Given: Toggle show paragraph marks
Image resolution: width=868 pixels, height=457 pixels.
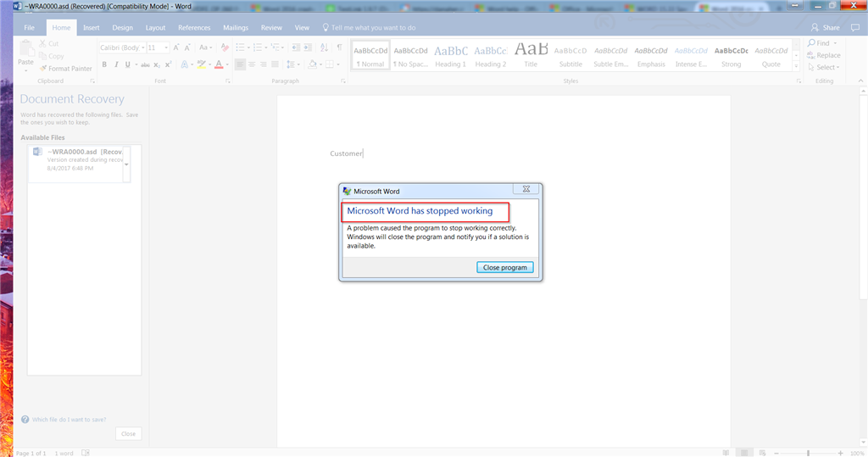Looking at the screenshot, I should 339,47.
